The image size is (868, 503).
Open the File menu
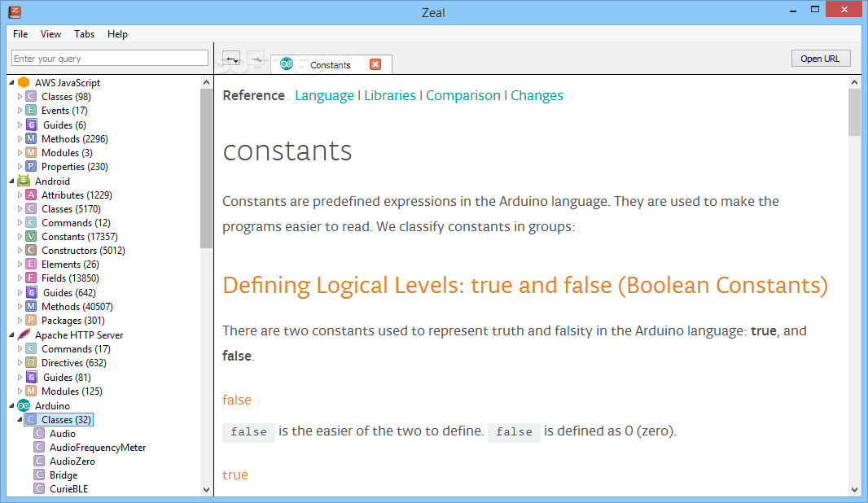click(x=20, y=33)
